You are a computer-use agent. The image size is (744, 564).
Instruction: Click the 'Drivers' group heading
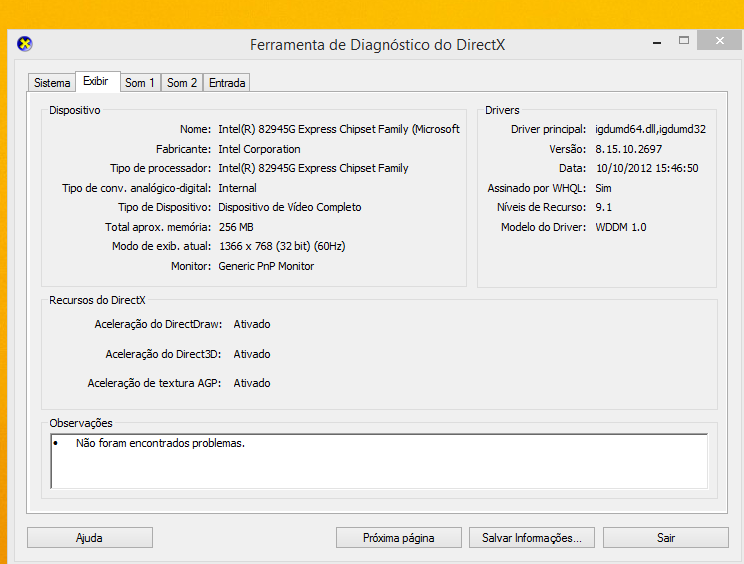(502, 110)
